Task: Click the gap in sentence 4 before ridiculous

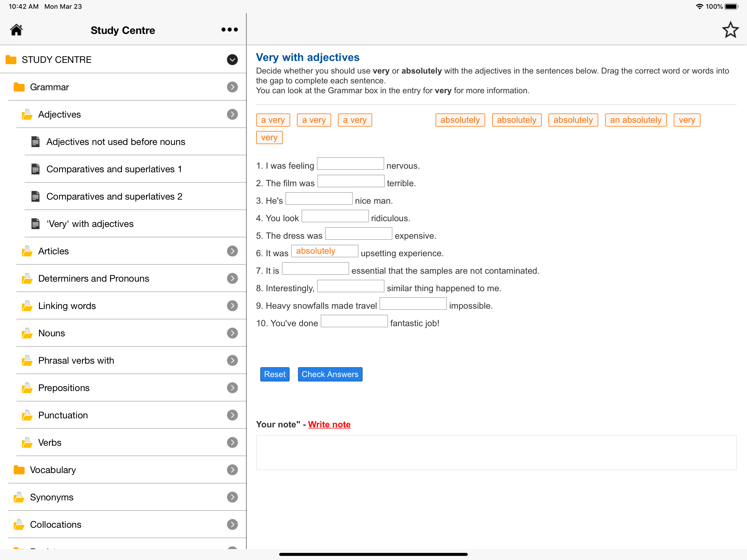Action: (335, 216)
